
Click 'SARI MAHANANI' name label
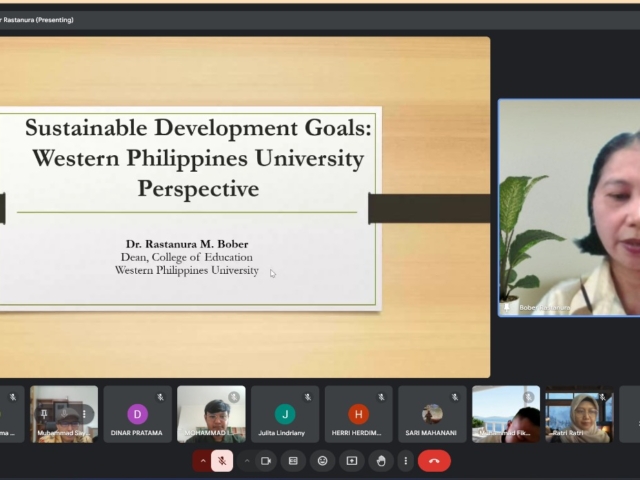tap(431, 433)
